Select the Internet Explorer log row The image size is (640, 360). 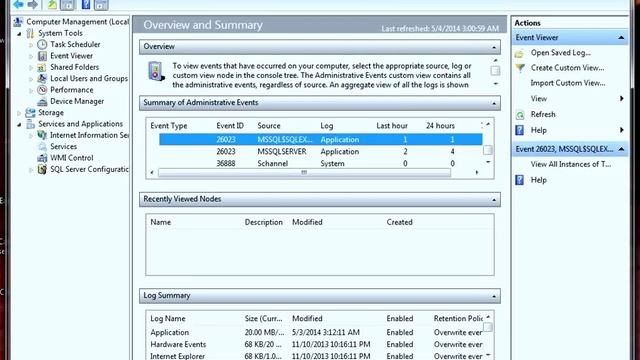316,356
